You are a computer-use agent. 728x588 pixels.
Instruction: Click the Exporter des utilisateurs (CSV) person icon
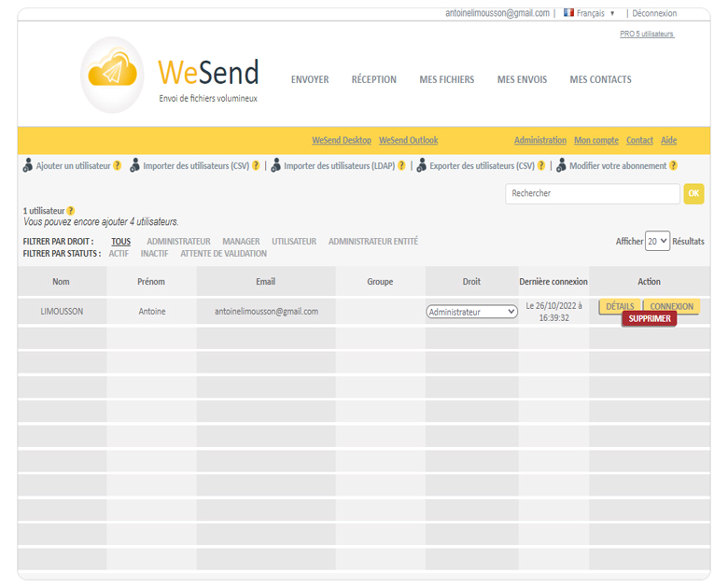coord(422,165)
